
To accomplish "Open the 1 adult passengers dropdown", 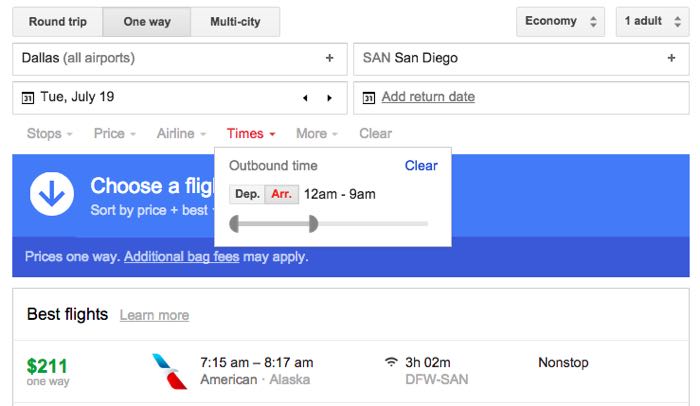I will pyautogui.click(x=652, y=21).
